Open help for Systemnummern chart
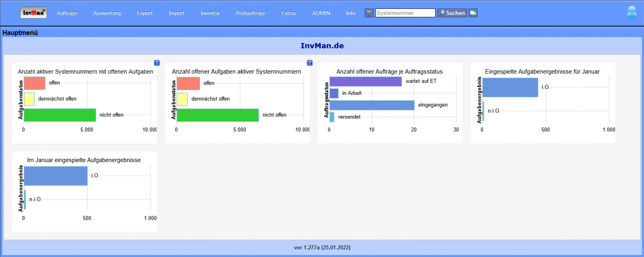The height and width of the screenshot is (257, 644). [x=157, y=63]
